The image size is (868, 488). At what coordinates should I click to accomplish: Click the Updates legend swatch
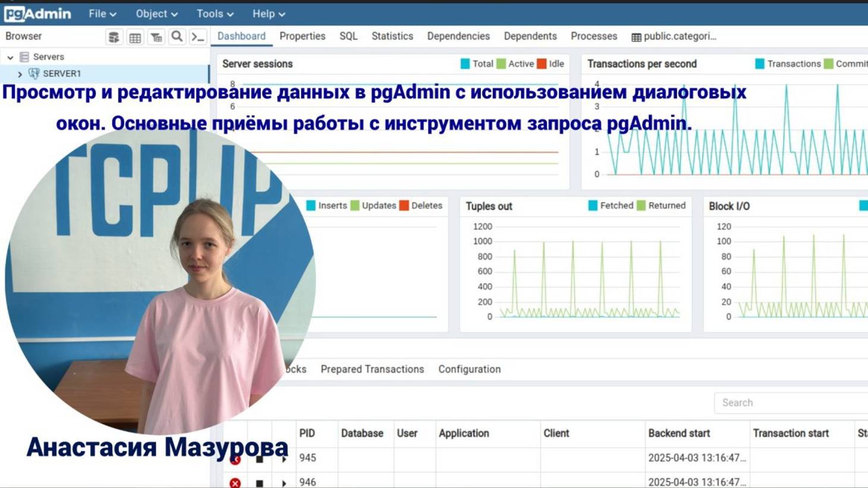(355, 206)
